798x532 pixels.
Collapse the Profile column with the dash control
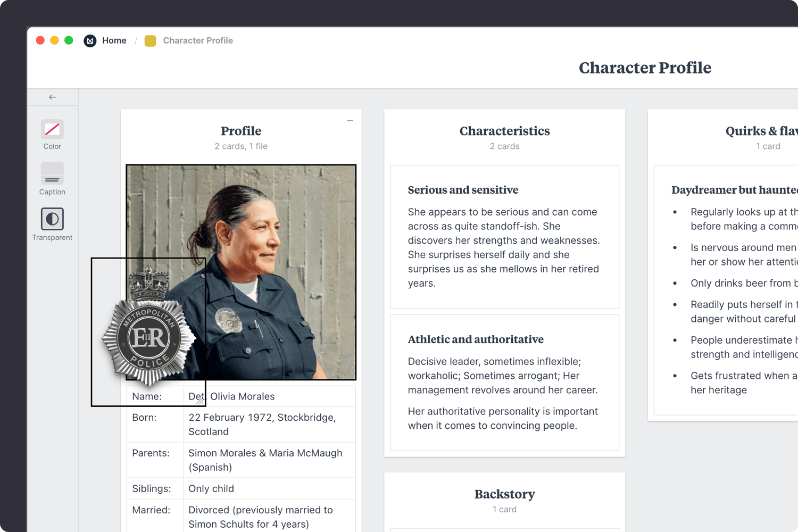point(350,121)
